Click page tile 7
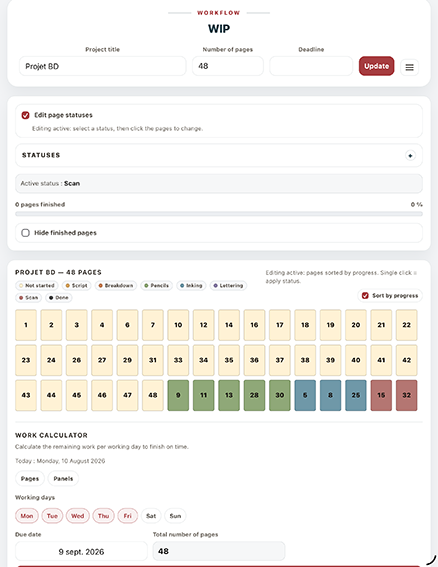The height and width of the screenshot is (567, 438). (153, 325)
